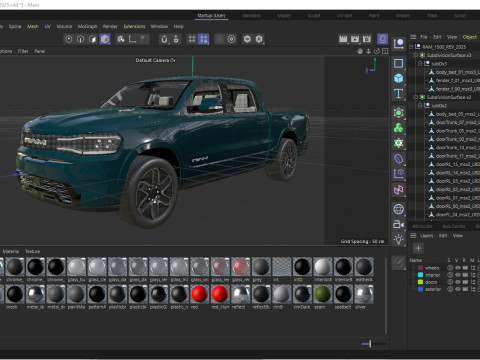Screen dimensions: 480x360
Task: Open Object Manager hamburger menu
Action: click(x=413, y=37)
